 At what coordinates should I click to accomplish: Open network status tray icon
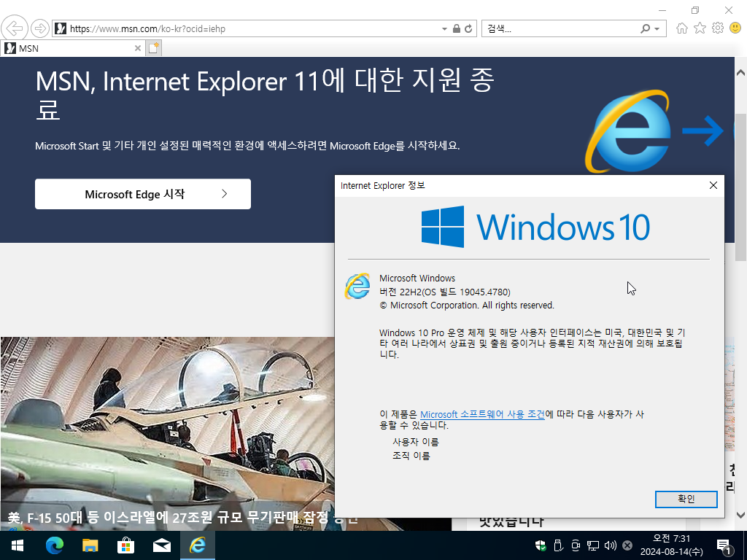592,545
